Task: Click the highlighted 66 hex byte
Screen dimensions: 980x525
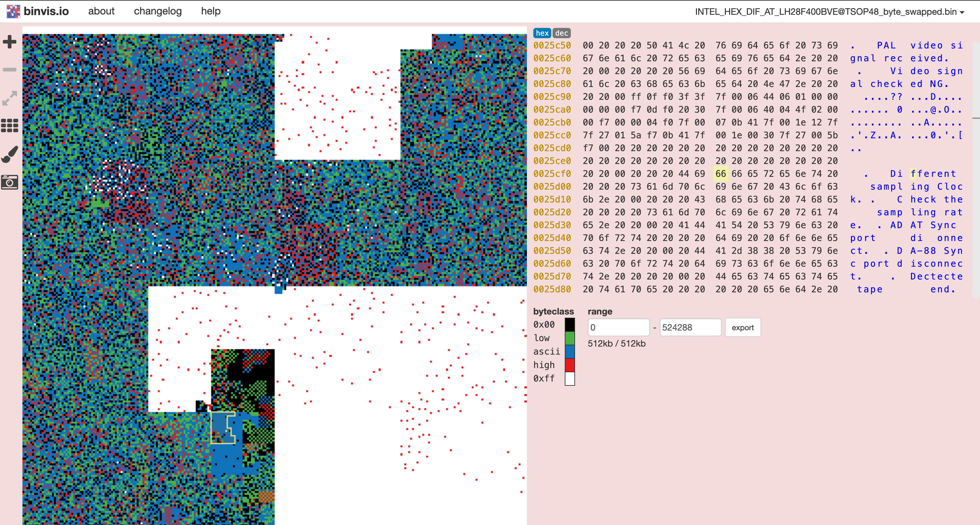Action: (720, 174)
